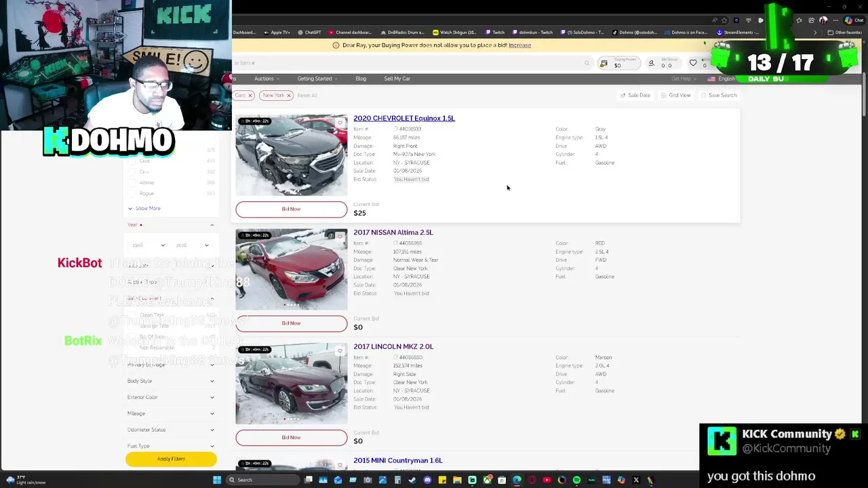
Task: Open the year-to 2026 dropdown
Action: coord(193,245)
